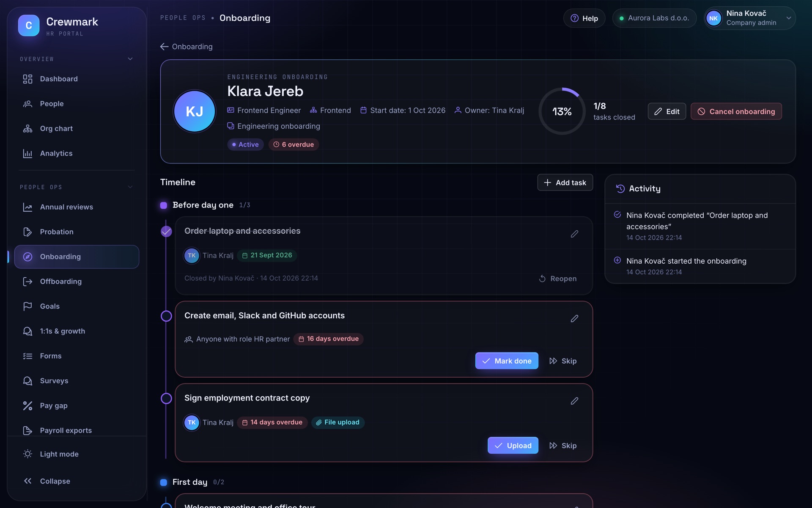Edit the Sign employment contract copy task
This screenshot has height=508, width=812.
pos(574,401)
